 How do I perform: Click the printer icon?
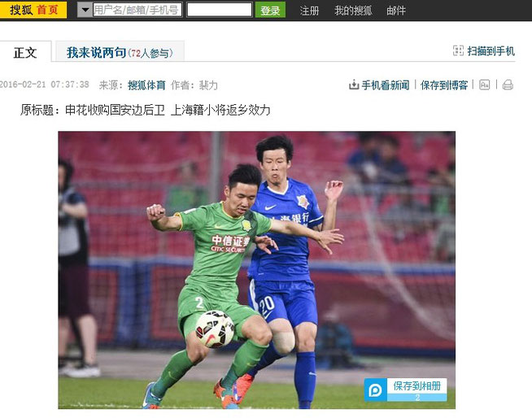508,85
